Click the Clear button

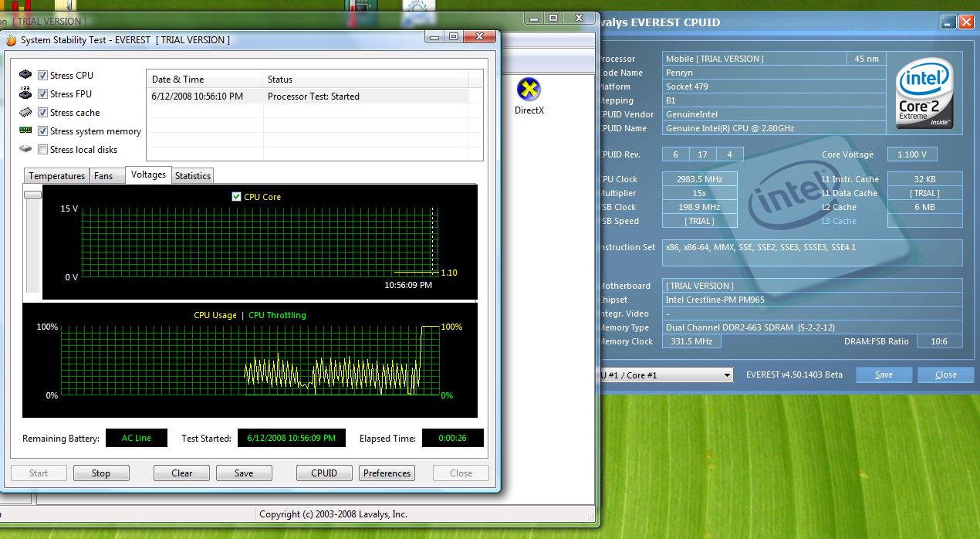pyautogui.click(x=182, y=473)
